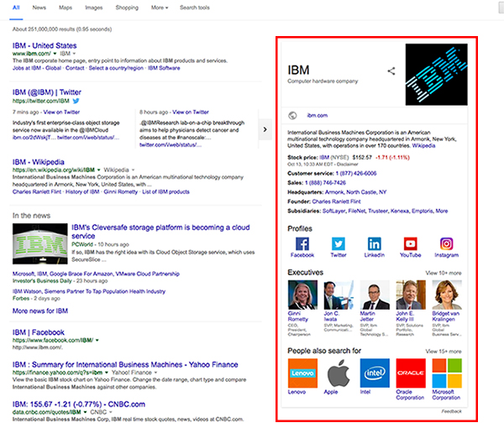The image size is (504, 428).
Task: Click the SoftLayer subsidiary link
Action: pos(334,211)
